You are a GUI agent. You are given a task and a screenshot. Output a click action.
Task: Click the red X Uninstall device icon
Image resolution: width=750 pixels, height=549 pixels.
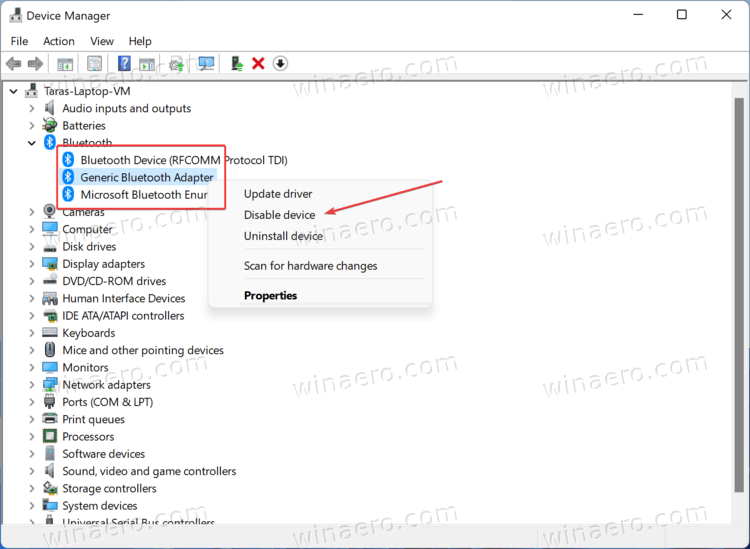click(x=258, y=63)
